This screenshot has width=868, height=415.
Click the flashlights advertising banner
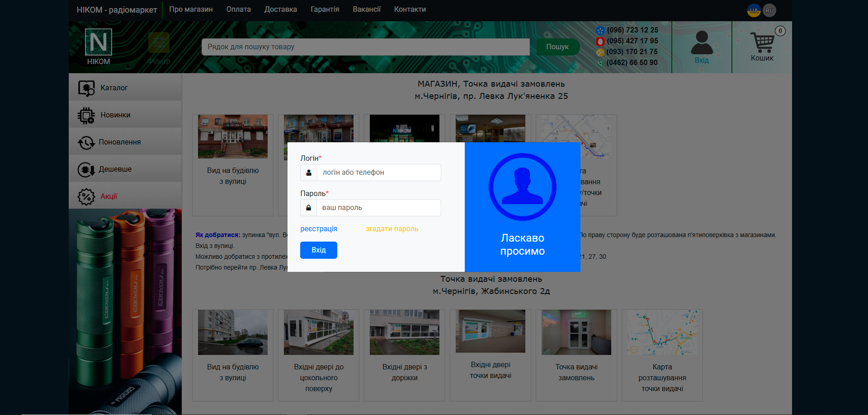point(125,312)
